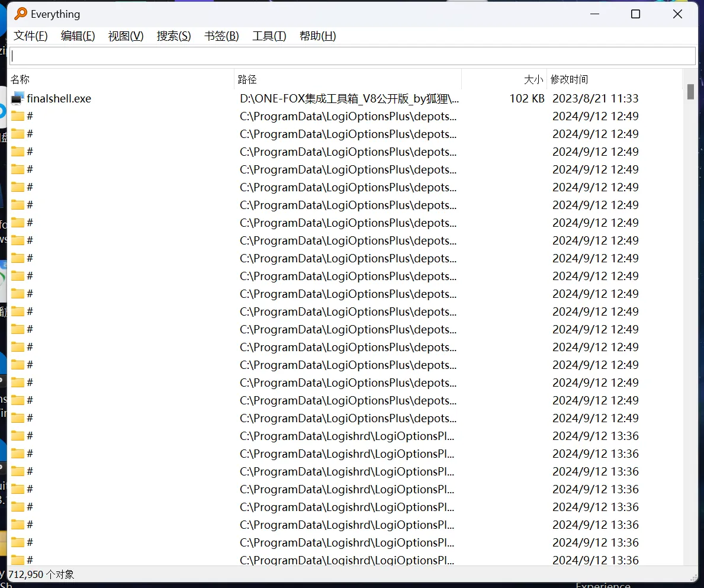Open the 工具(T) menu
This screenshot has height=588, width=704.
(x=269, y=36)
